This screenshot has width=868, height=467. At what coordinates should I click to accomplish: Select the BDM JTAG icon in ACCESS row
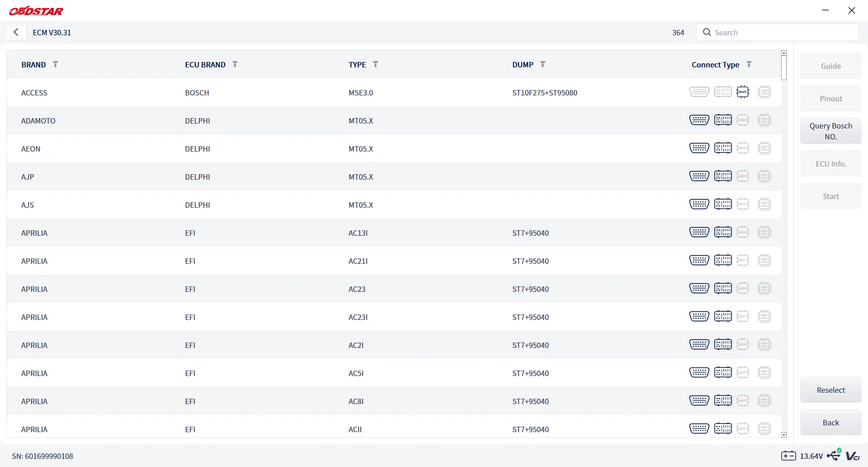[764, 92]
